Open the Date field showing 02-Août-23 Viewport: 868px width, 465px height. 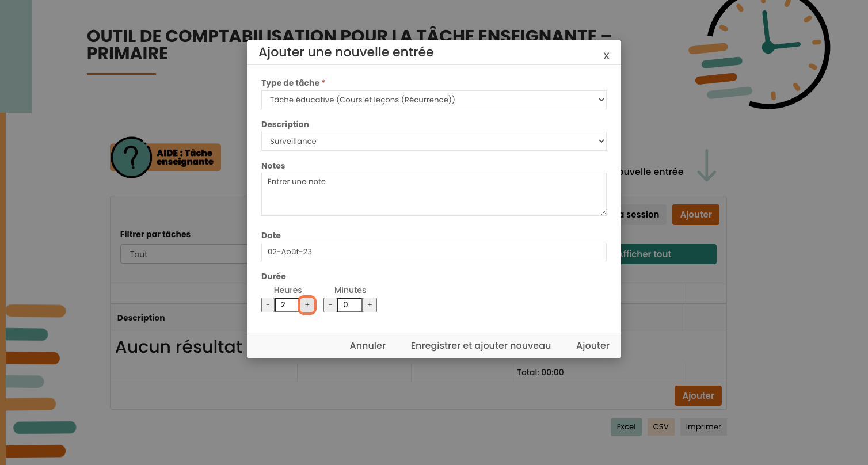pos(433,251)
